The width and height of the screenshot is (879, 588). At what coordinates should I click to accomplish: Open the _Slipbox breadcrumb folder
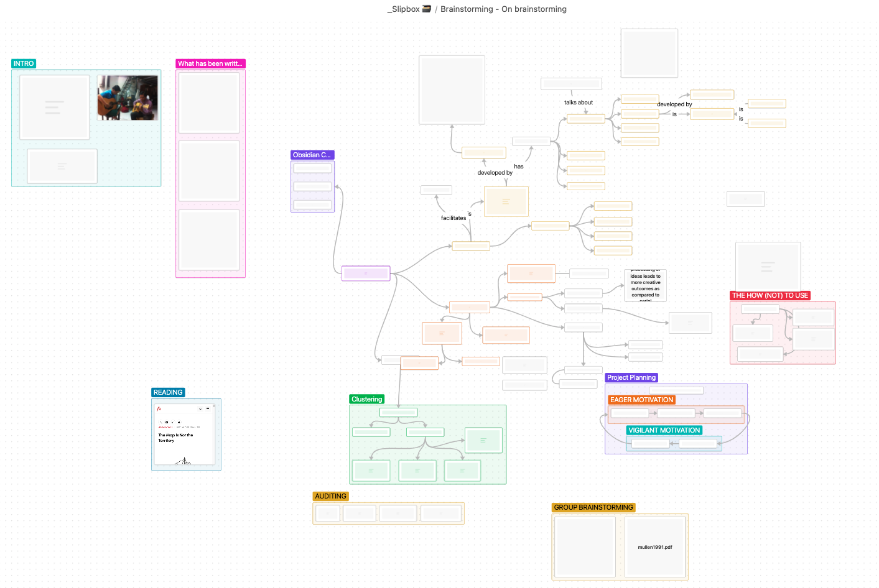point(404,9)
